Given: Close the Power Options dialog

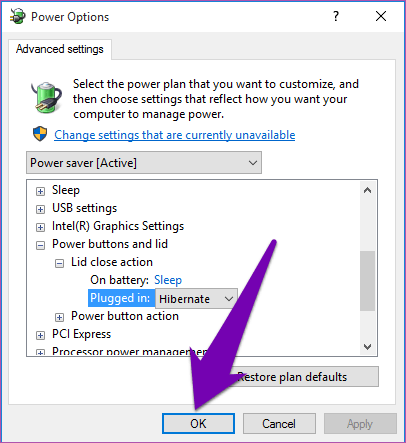Looking at the screenshot, I should click(x=381, y=16).
